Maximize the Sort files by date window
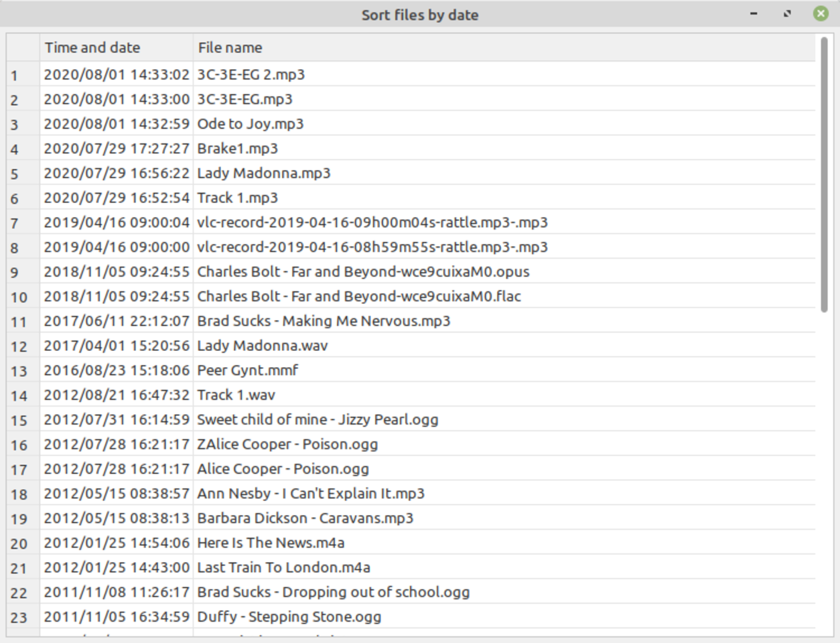Image resolution: width=840 pixels, height=643 pixels. pos(787,14)
